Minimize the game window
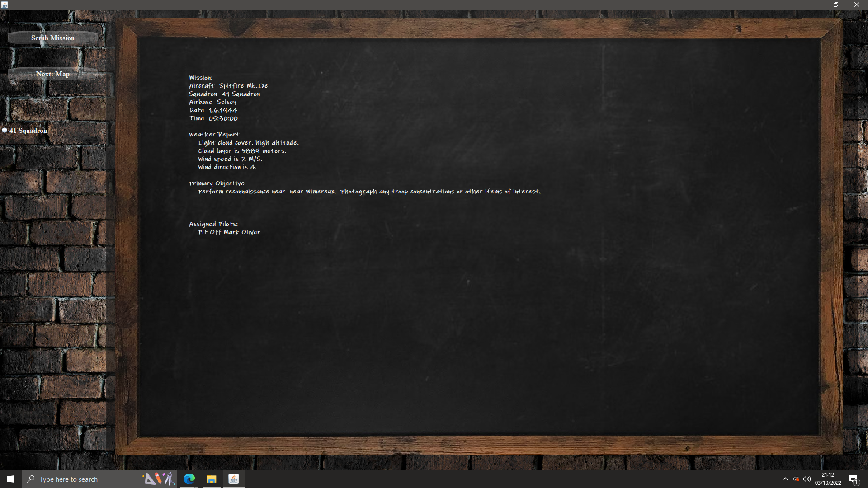This screenshot has height=488, width=868. [816, 5]
